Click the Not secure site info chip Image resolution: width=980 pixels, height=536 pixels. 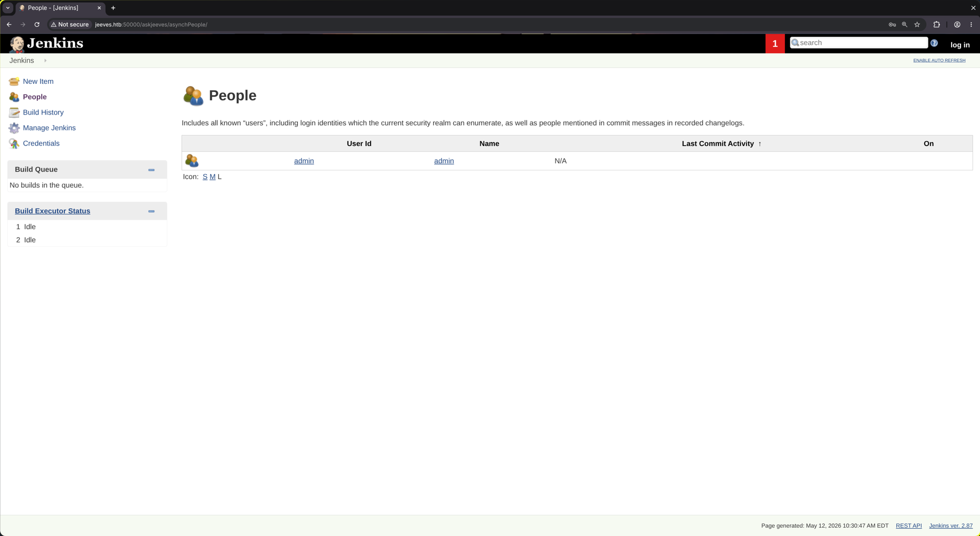[70, 24]
